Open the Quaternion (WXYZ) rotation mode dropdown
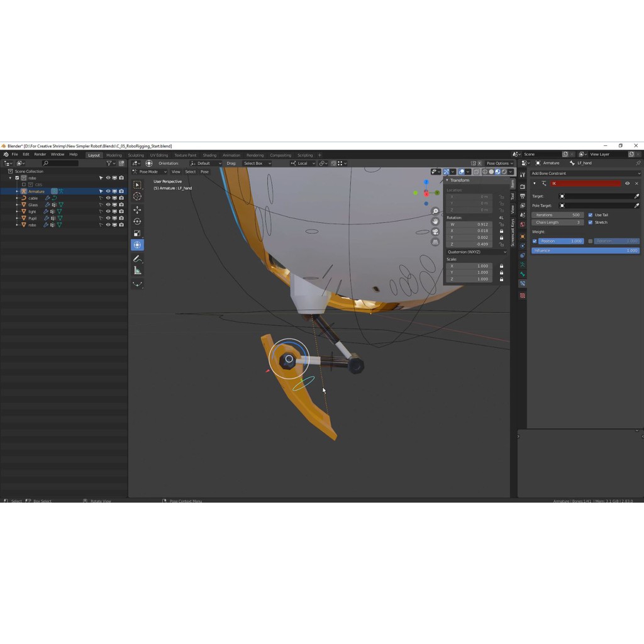This screenshot has width=644, height=644. (x=476, y=252)
